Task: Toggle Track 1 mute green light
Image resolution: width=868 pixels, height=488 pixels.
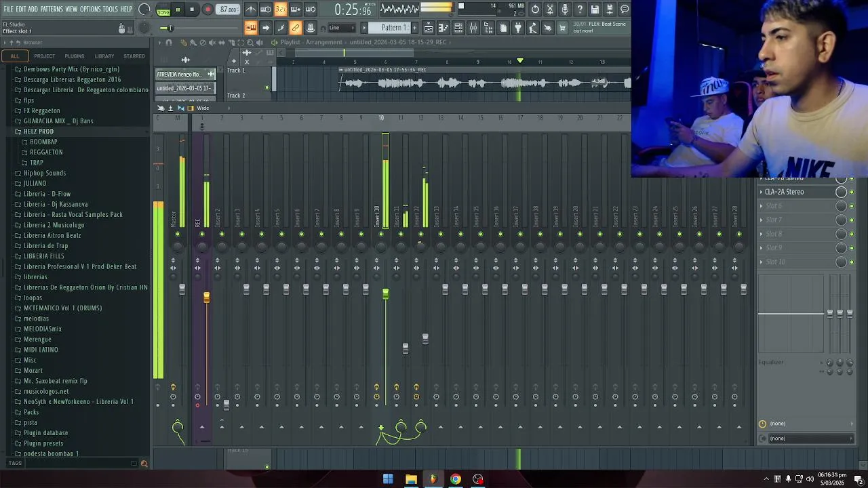Action: 267,87
